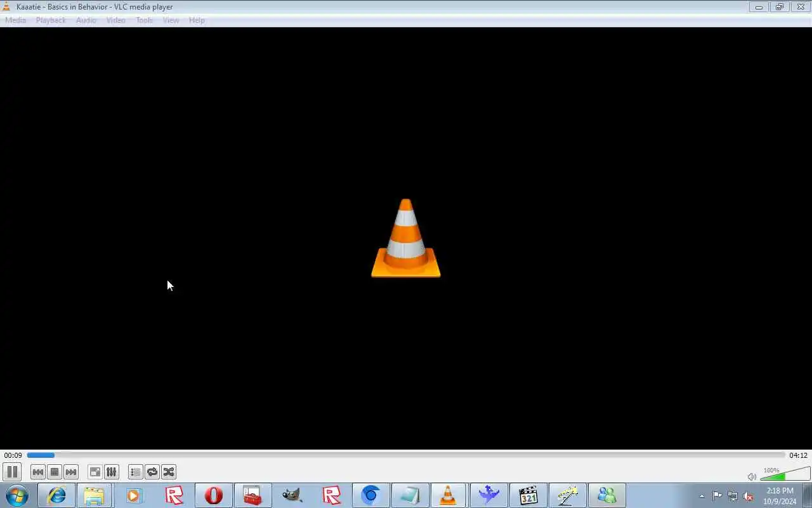Stop playback with the stop button
The width and height of the screenshot is (812, 508).
pos(55,472)
